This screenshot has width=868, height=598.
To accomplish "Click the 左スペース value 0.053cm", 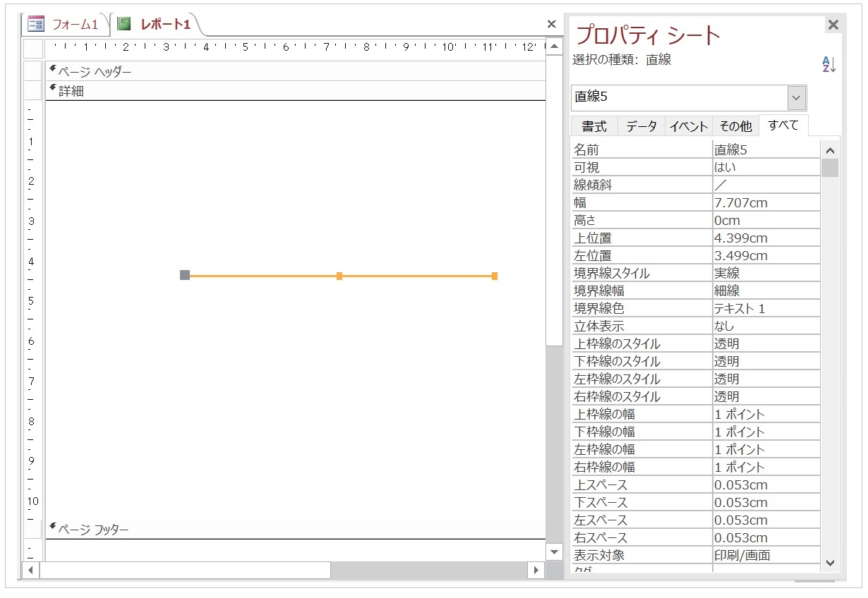I will coord(766,520).
